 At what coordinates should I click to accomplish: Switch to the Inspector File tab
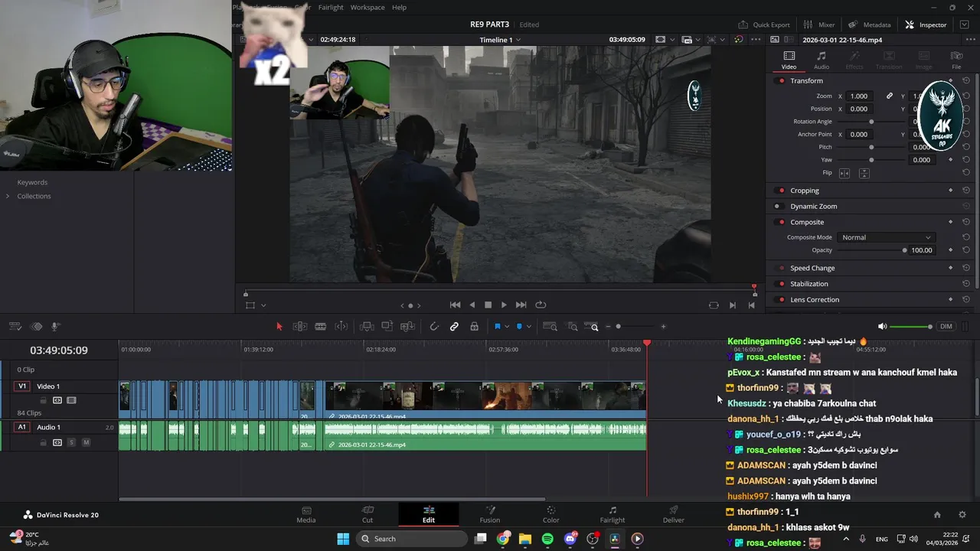pyautogui.click(x=956, y=60)
